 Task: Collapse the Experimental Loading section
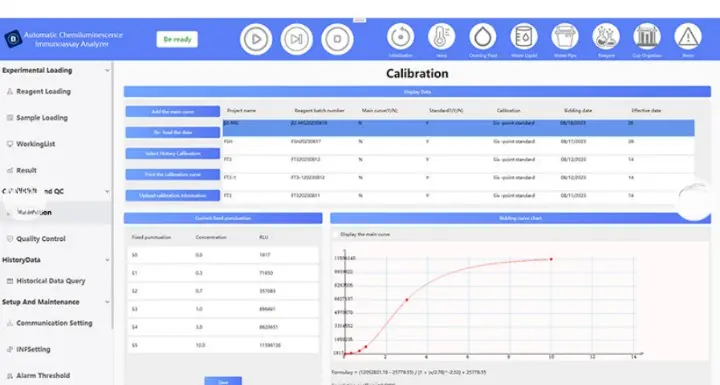[107, 70]
